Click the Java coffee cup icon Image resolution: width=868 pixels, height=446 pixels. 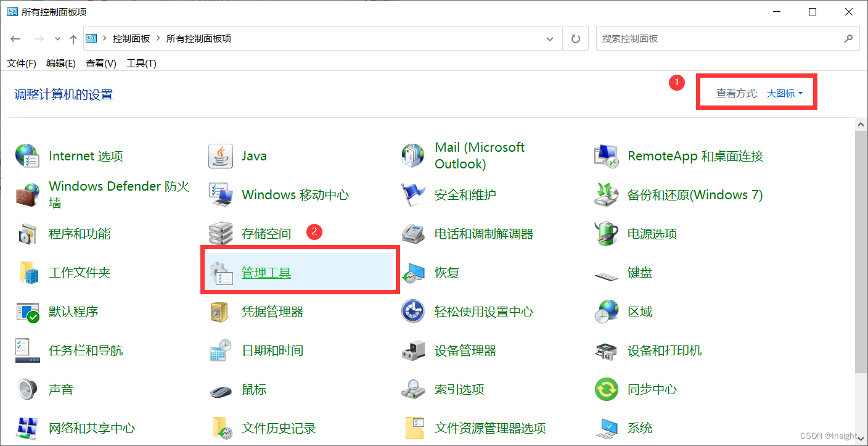tap(221, 156)
